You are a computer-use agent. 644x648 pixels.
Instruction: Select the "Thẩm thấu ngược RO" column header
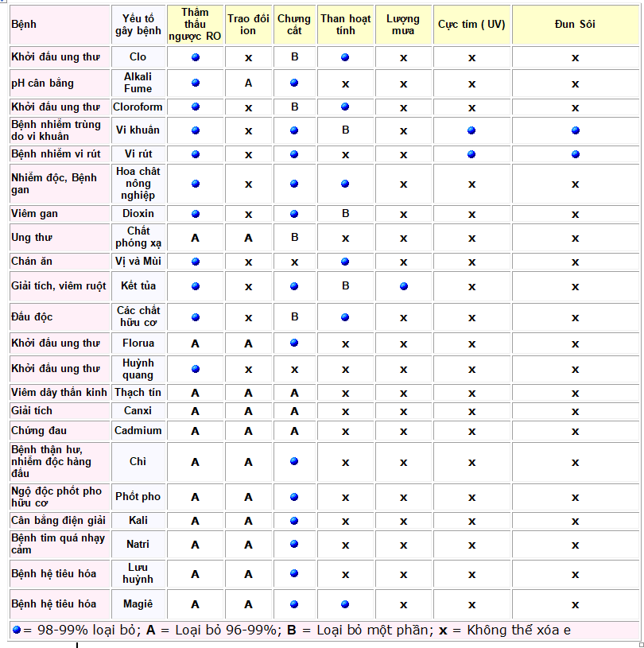tap(195, 25)
